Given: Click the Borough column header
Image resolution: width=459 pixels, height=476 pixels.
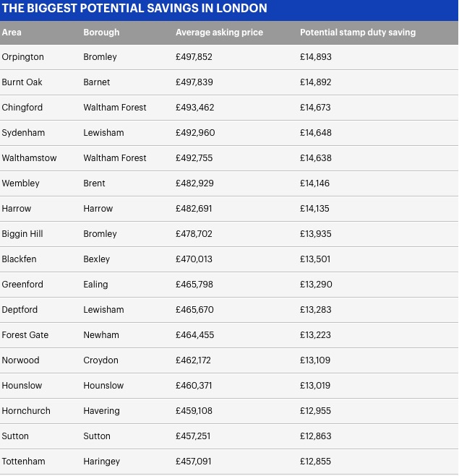Looking at the screenshot, I should click(101, 33).
